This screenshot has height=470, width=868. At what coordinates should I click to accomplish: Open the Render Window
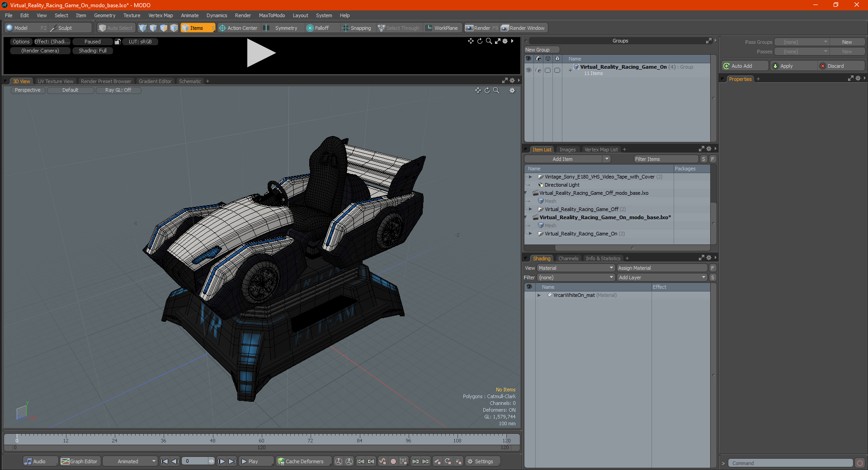pyautogui.click(x=524, y=28)
